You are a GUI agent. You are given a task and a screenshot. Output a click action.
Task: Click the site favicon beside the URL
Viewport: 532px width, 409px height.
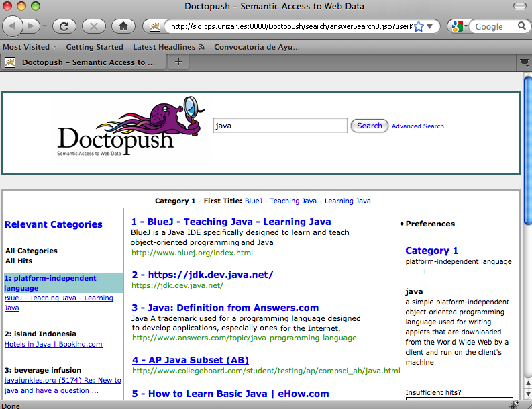point(155,26)
